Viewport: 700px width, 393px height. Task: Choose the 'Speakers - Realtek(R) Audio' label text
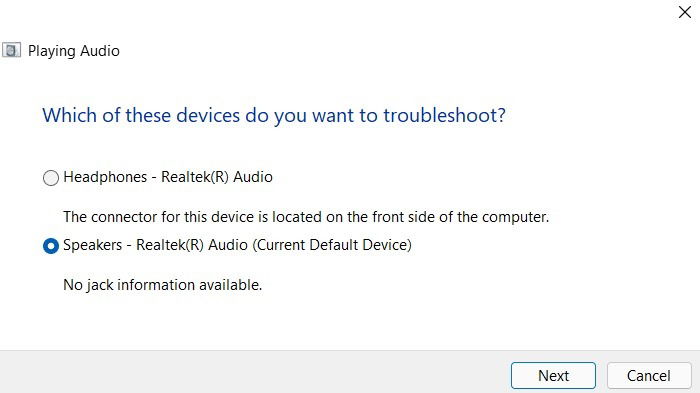coord(155,245)
